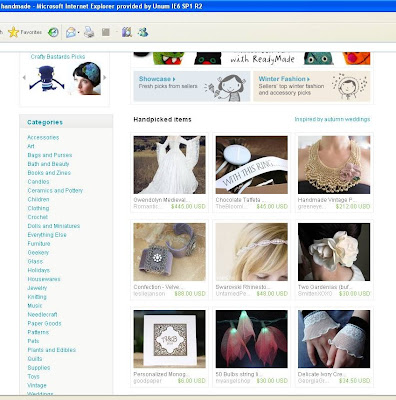This screenshot has width=396, height=400.
Task: Browse the Jewelry category
Action: (x=37, y=288)
